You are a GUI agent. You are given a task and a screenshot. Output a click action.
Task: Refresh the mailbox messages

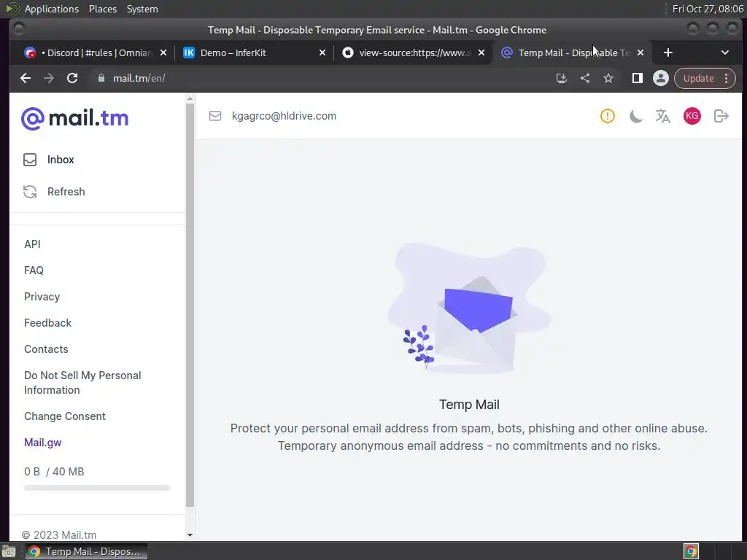tap(54, 192)
